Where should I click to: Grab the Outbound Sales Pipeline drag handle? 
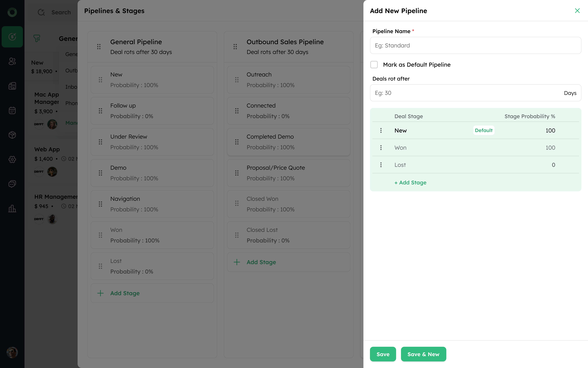(x=235, y=47)
